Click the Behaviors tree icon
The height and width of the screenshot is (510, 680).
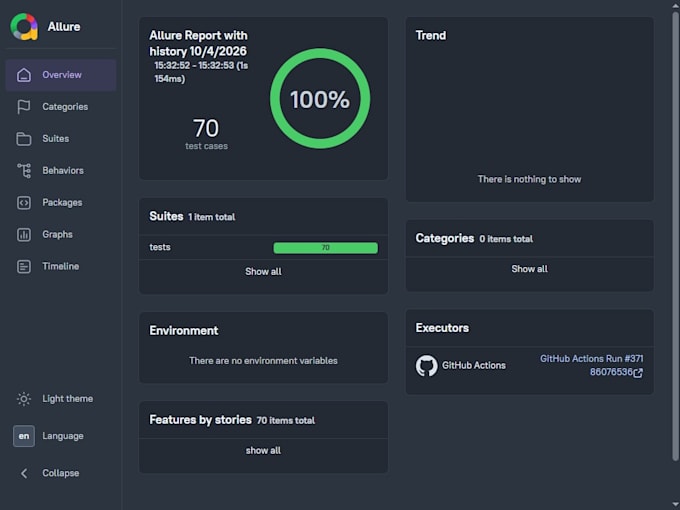point(24,170)
